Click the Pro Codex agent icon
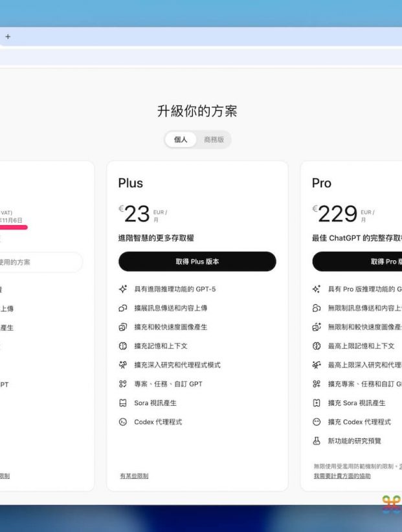The image size is (402, 532). pos(317,422)
